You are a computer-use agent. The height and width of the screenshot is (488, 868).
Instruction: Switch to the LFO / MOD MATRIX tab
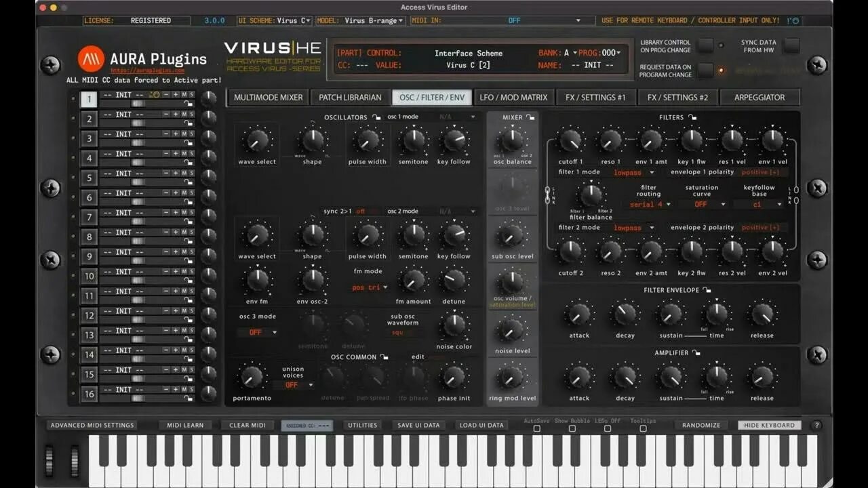(513, 97)
